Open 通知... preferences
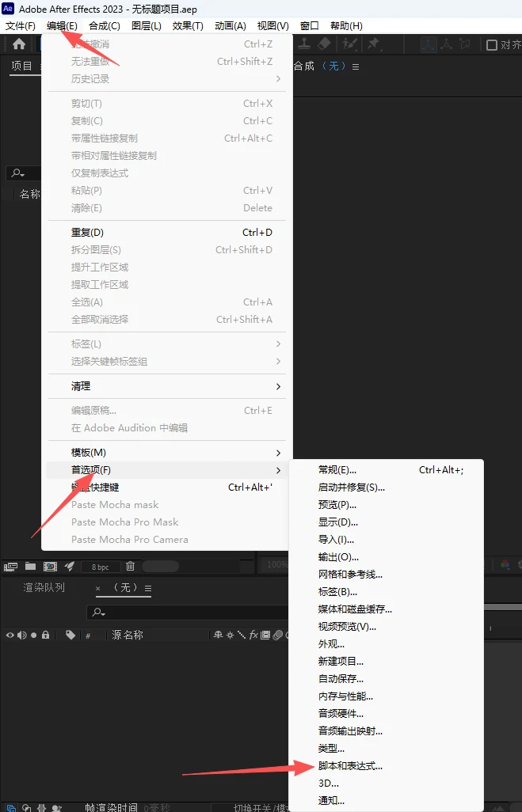522x812 pixels. tap(387, 801)
